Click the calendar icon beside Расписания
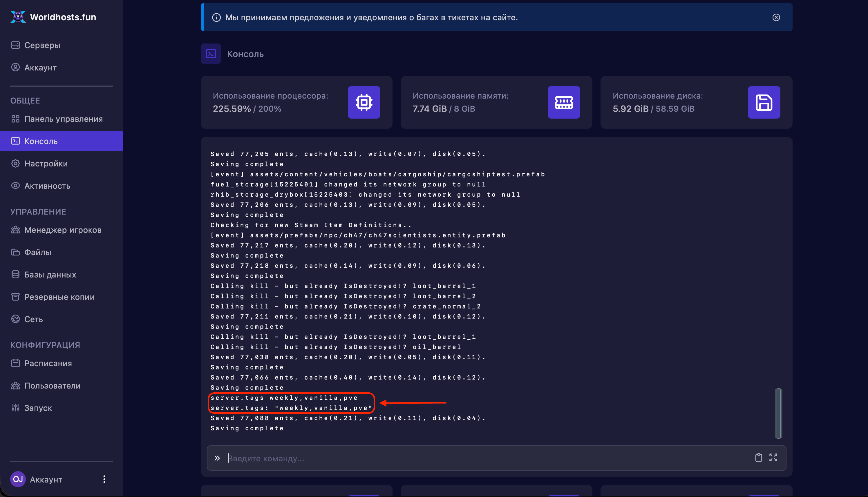Screen dimensions: 868x497 [15, 363]
